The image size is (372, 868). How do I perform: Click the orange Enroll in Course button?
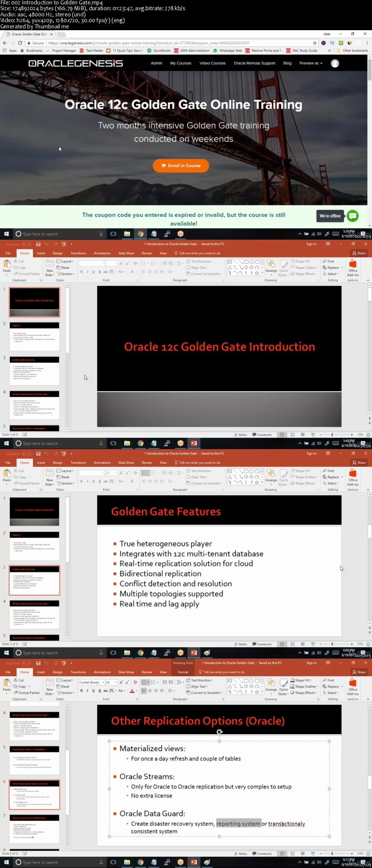(181, 165)
